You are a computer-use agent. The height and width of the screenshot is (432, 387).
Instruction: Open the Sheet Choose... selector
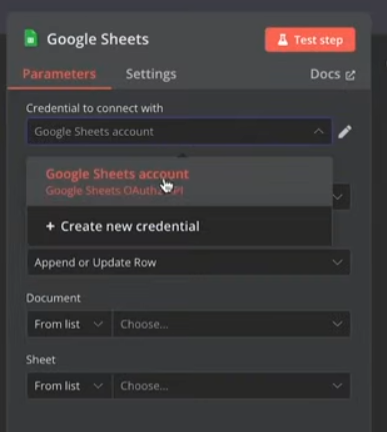pos(232,386)
